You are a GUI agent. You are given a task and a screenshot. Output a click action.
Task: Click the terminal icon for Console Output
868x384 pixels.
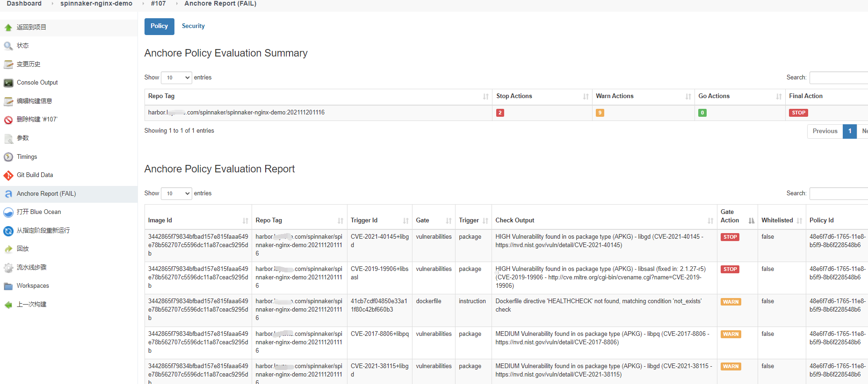click(x=8, y=83)
